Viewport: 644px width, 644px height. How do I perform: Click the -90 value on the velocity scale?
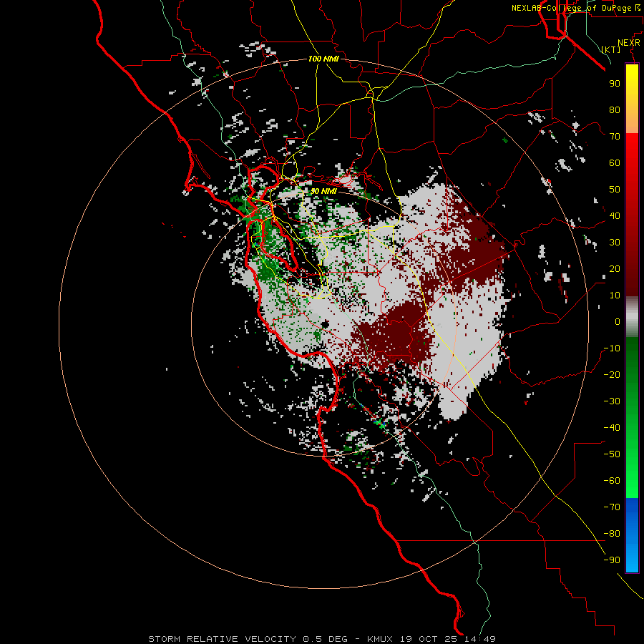(612, 560)
